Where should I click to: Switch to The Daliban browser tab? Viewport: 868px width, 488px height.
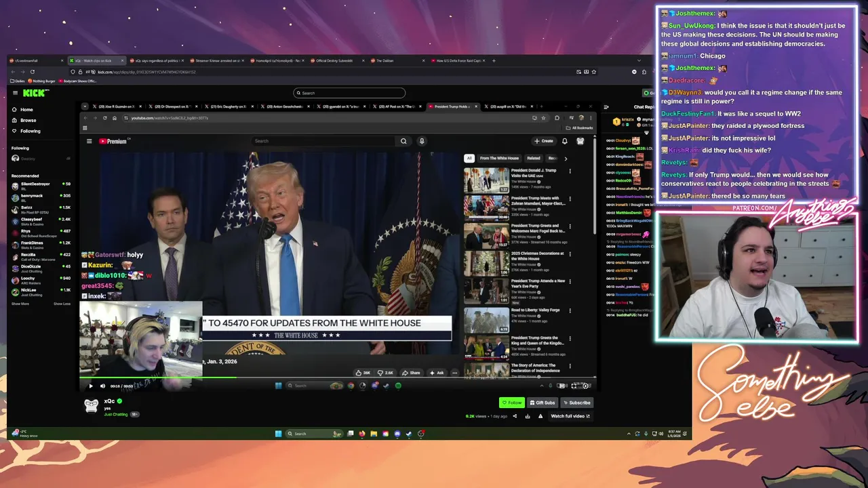coord(398,60)
